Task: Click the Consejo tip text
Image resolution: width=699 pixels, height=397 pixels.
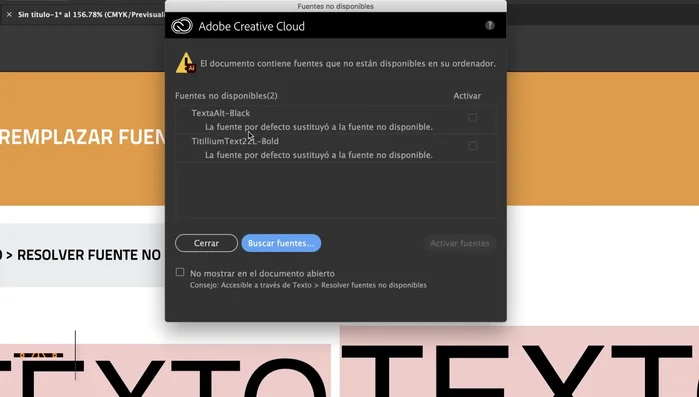Action: [308, 285]
